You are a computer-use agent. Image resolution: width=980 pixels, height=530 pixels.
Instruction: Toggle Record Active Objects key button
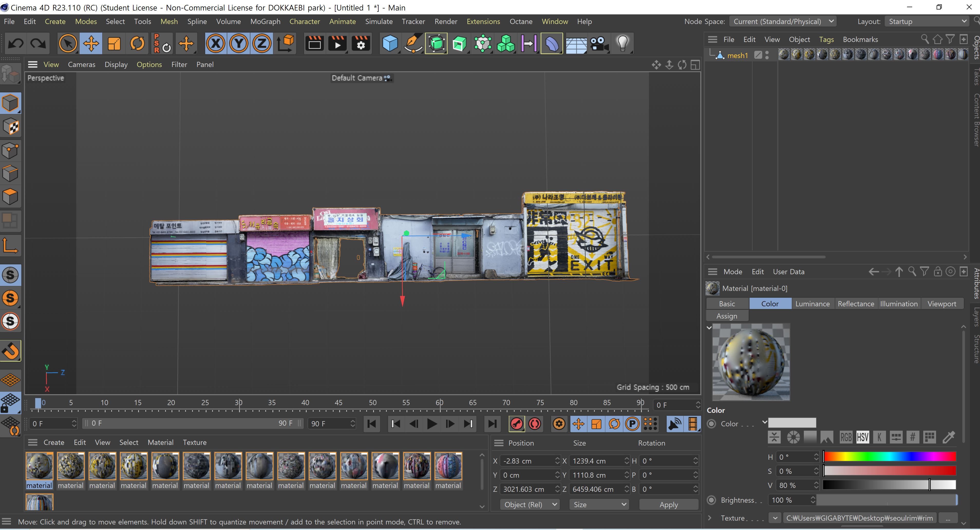tap(516, 423)
